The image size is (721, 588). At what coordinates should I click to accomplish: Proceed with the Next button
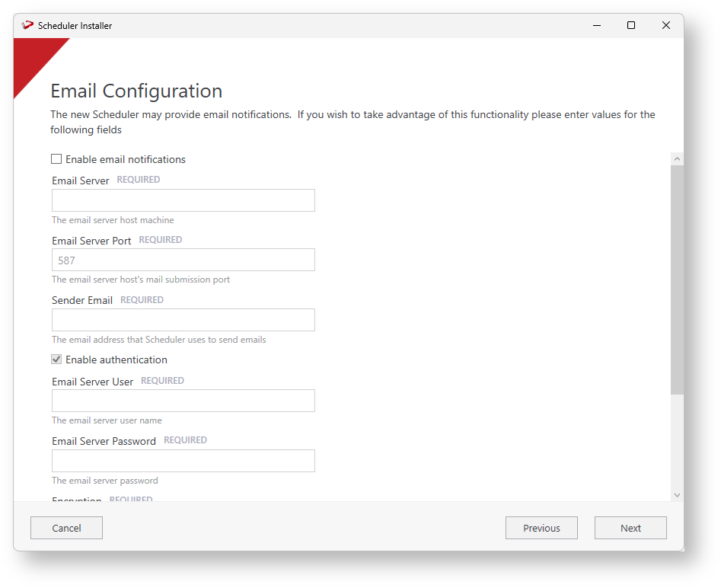(x=630, y=528)
